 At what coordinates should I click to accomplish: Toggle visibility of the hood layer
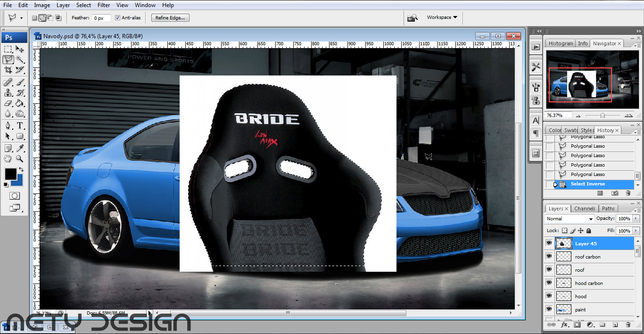pyautogui.click(x=549, y=296)
